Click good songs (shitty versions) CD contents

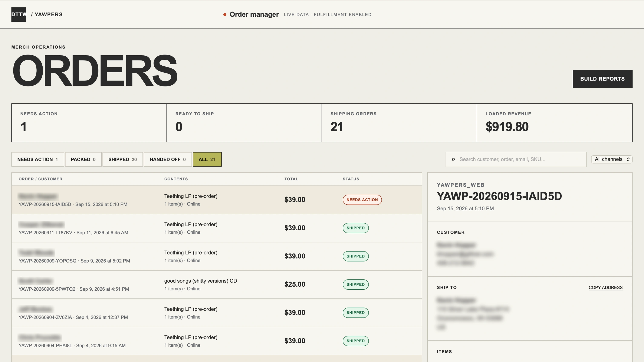pyautogui.click(x=200, y=281)
